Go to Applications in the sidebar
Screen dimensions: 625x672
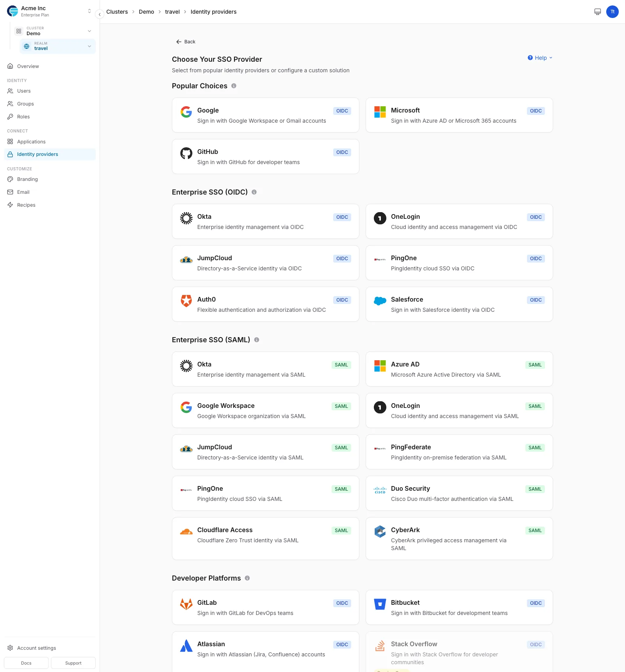pos(50,142)
